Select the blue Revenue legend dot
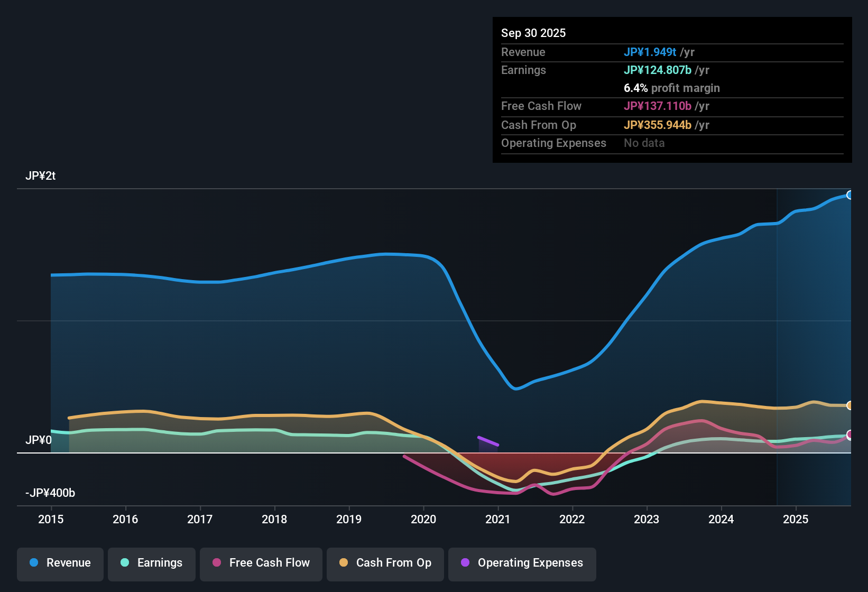Viewport: 868px width, 592px height. point(33,563)
